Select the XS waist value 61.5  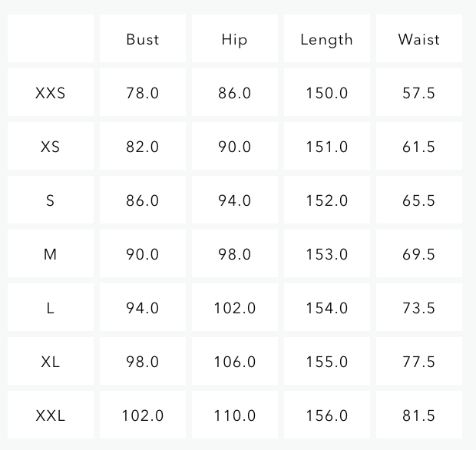418,147
